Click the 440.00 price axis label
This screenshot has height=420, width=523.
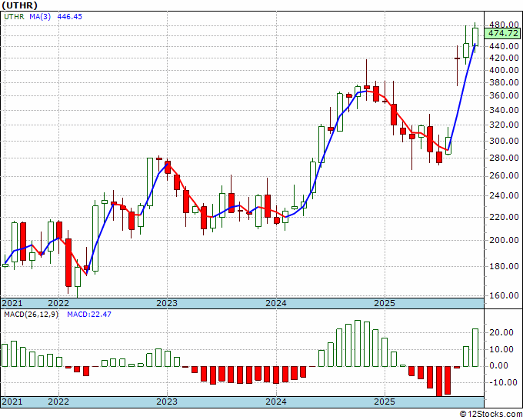coord(504,46)
